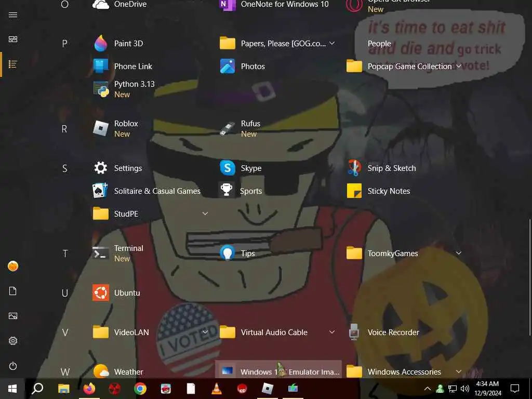Screen dimensions: 532x399
Task: Open the notification center icon
Action: pos(515,389)
